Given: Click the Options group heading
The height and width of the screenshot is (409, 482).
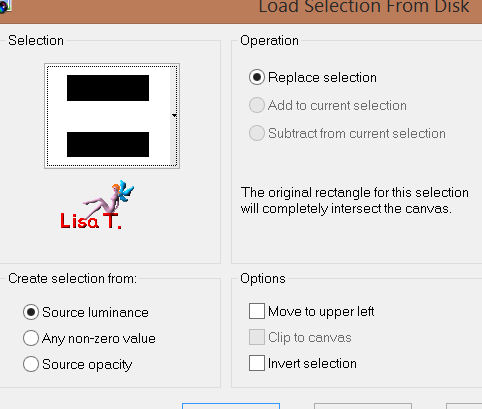Looking at the screenshot, I should 263,279.
